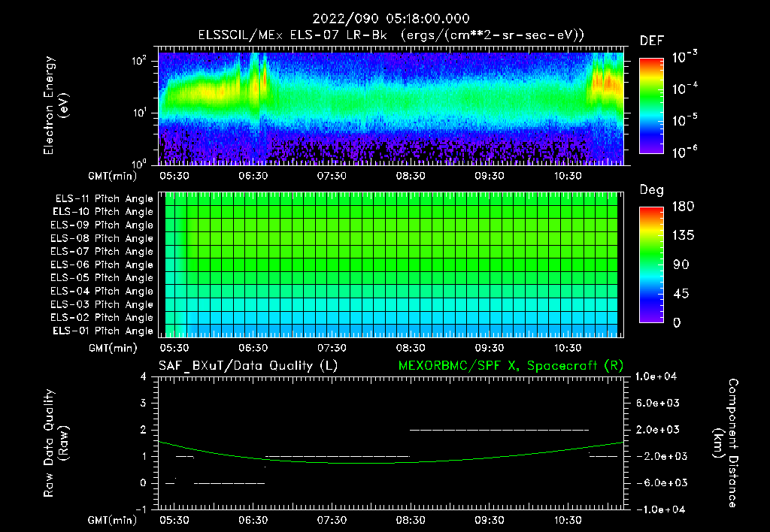Click the Raw Data Quality (Raw) axis label
770x532 pixels.
[56, 443]
